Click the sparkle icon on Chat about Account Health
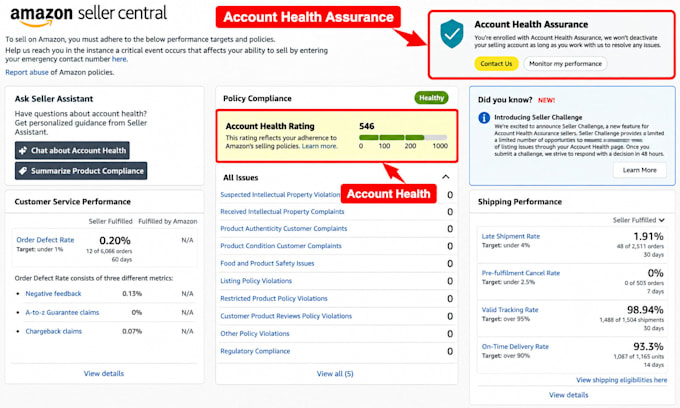The height and width of the screenshot is (408, 680). pos(23,150)
